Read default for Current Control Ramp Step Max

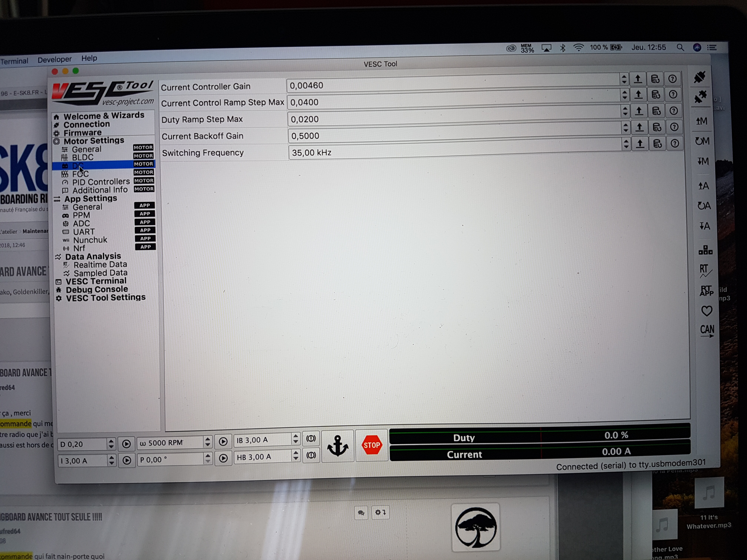655,95
